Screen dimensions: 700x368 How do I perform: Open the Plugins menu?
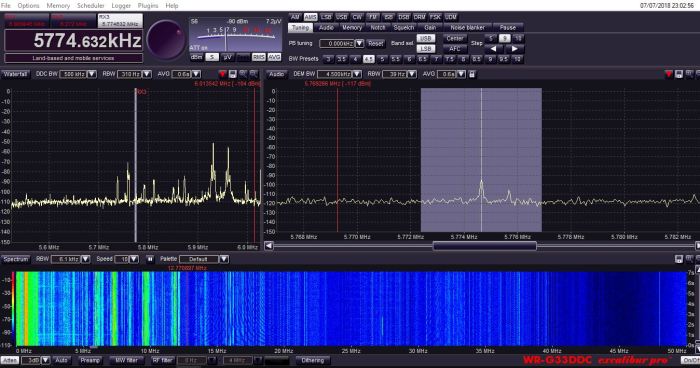(x=148, y=6)
